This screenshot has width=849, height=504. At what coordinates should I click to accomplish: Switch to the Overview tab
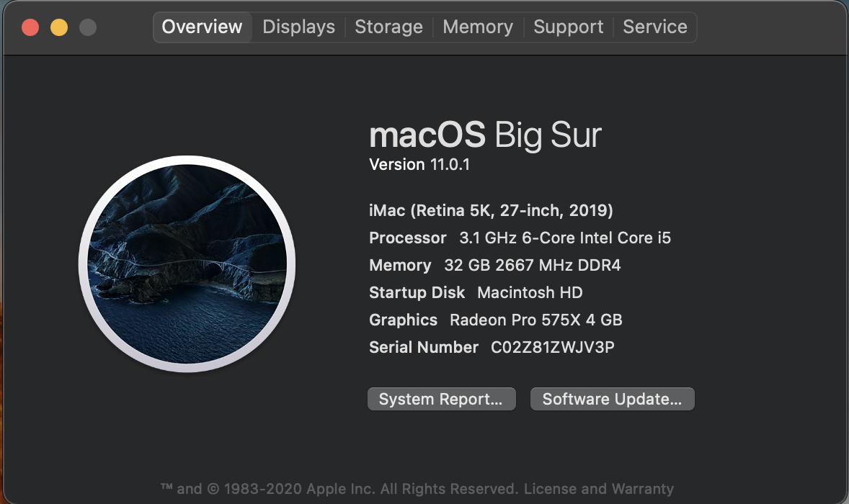(x=202, y=27)
